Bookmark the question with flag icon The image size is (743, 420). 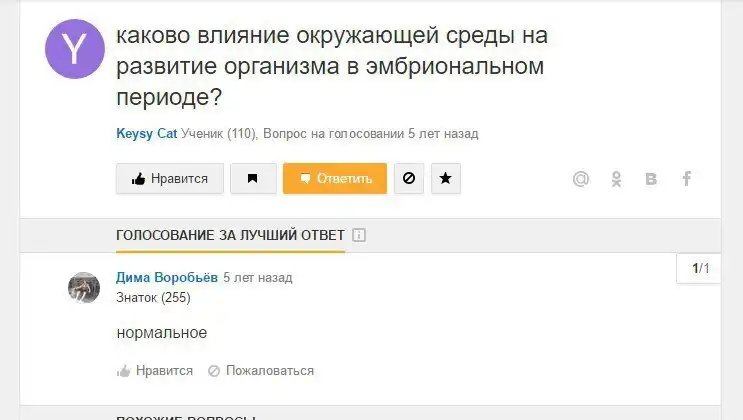click(x=253, y=179)
